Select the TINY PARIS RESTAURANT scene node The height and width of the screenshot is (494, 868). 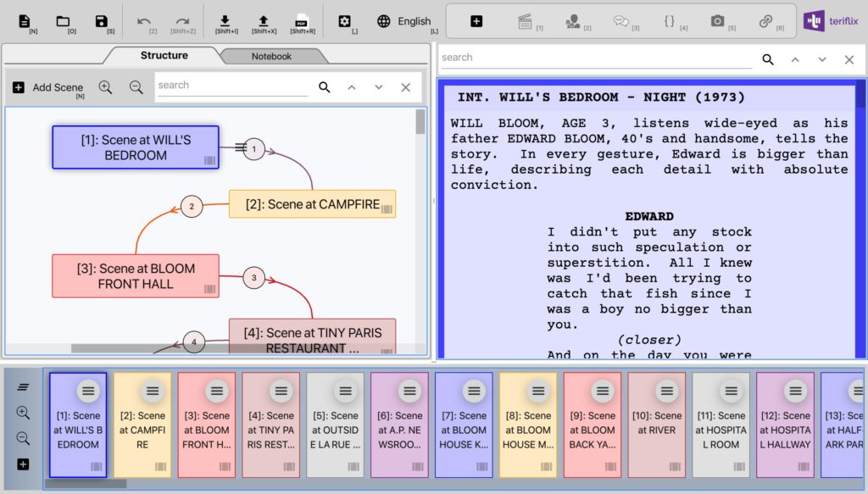pos(312,336)
